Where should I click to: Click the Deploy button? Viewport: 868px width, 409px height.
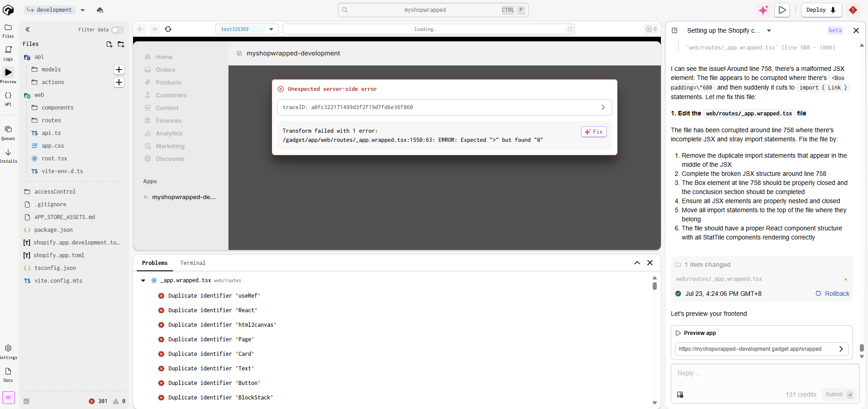point(821,10)
